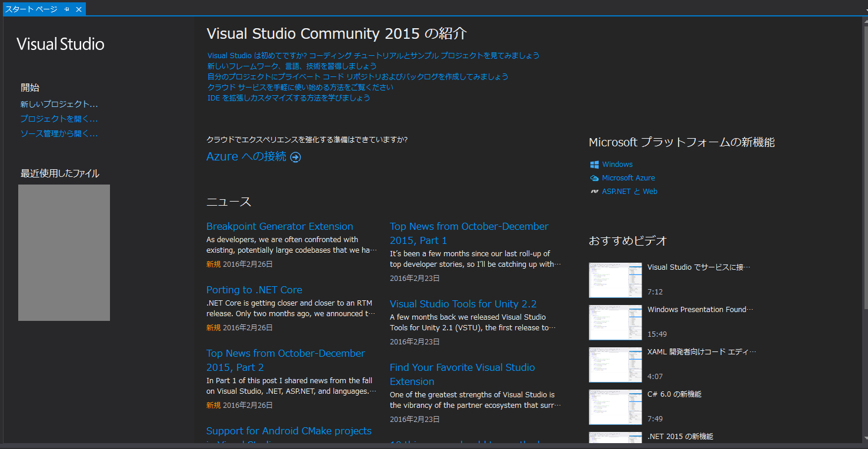Click Microsoft プラットフォームの新機能 heading

pyautogui.click(x=682, y=142)
